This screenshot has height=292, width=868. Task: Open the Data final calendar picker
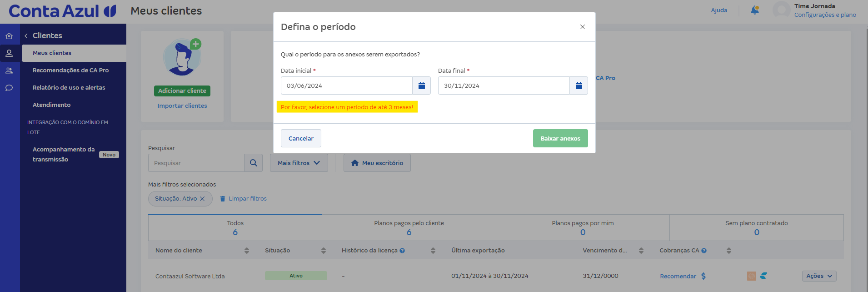click(x=579, y=86)
